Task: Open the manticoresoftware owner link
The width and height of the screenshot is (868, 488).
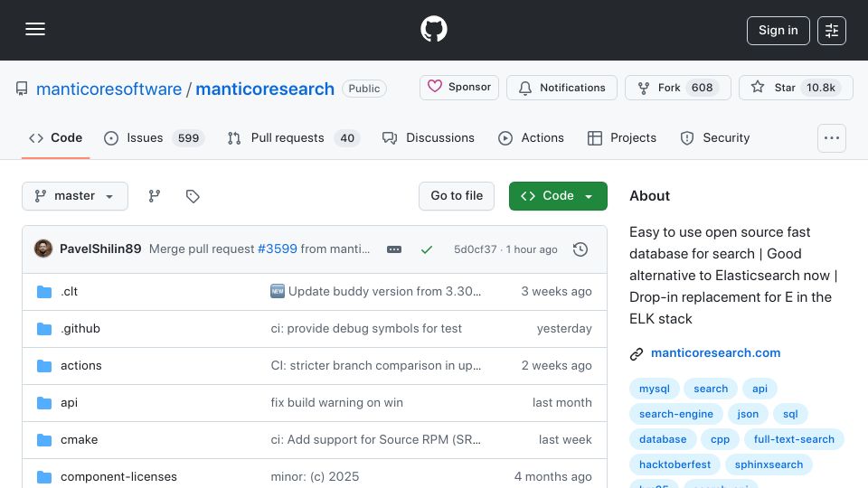Action: [108, 89]
